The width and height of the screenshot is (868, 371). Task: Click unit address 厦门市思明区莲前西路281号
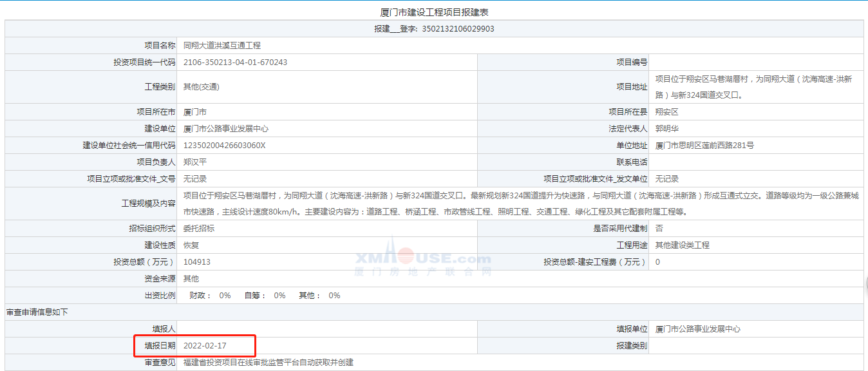(x=704, y=146)
